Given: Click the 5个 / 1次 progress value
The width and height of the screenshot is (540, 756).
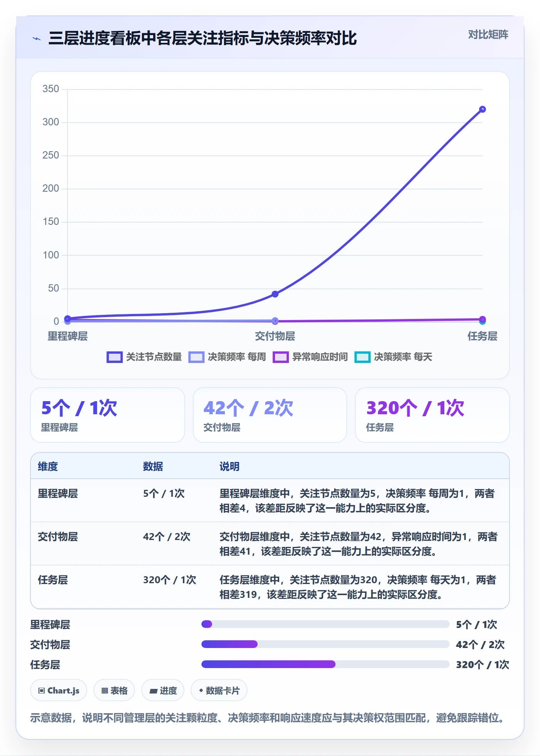Looking at the screenshot, I should point(477,624).
